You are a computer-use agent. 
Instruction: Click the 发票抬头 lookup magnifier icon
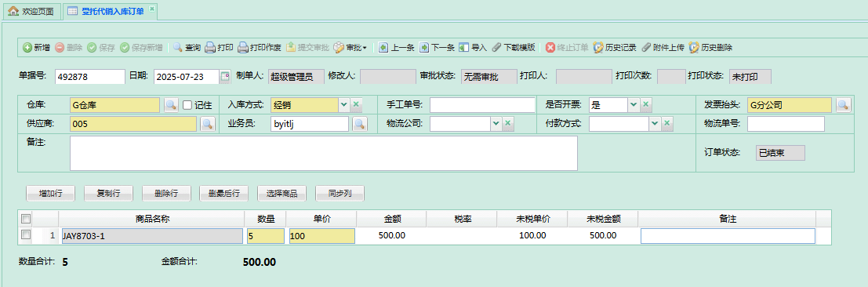coord(843,104)
